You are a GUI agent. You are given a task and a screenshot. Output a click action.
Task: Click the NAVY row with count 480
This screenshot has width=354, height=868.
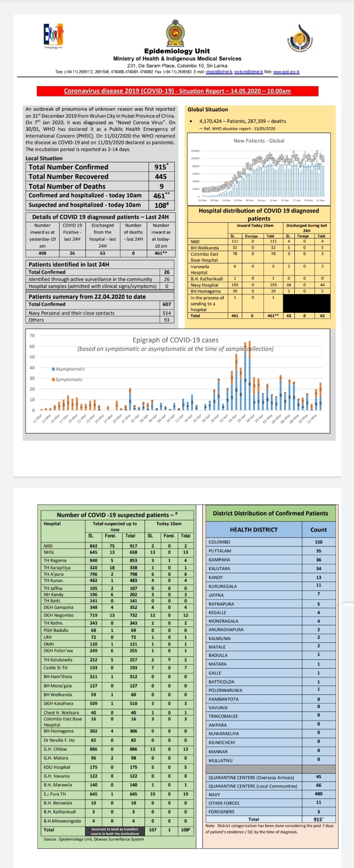(x=270, y=794)
